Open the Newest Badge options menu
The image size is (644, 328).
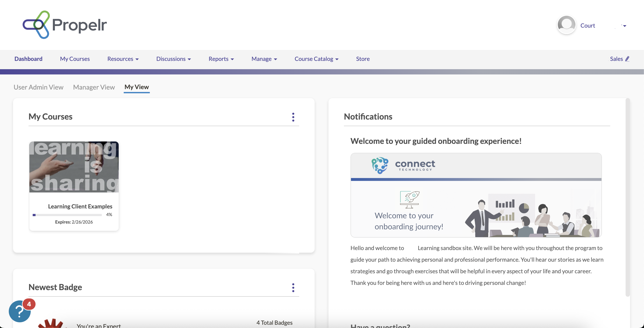293,287
